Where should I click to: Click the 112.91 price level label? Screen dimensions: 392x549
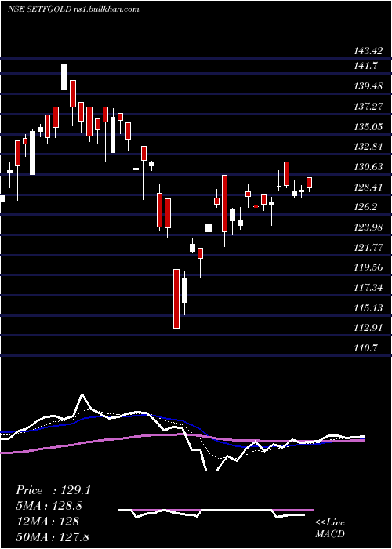pyautogui.click(x=368, y=328)
